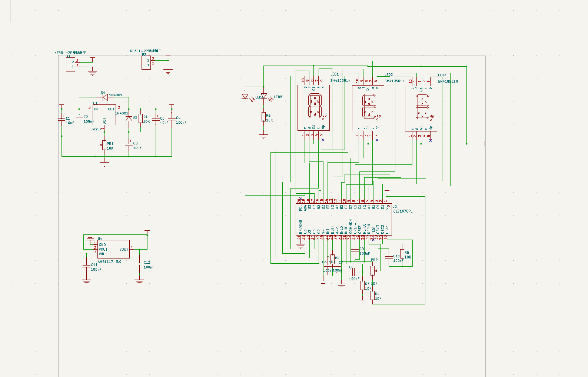Select capacitor C12 beside the AMS1117
Image resolution: width=588 pixels, height=377 pixels.
point(139,263)
